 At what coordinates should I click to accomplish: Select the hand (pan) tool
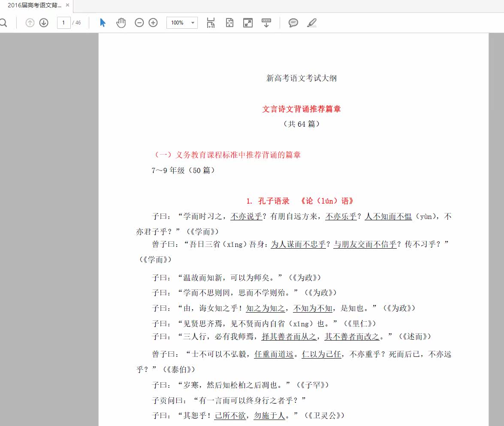(121, 23)
